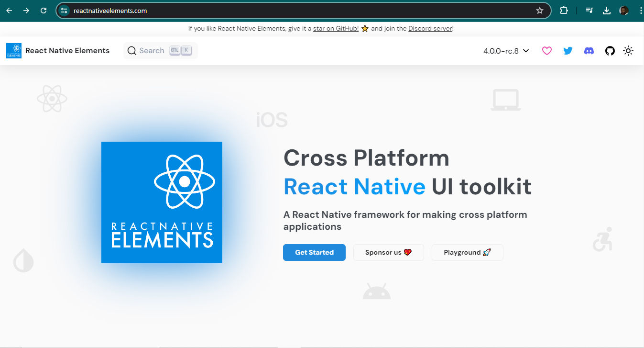
Task: Click the browser extensions puzzle icon
Action: [564, 10]
